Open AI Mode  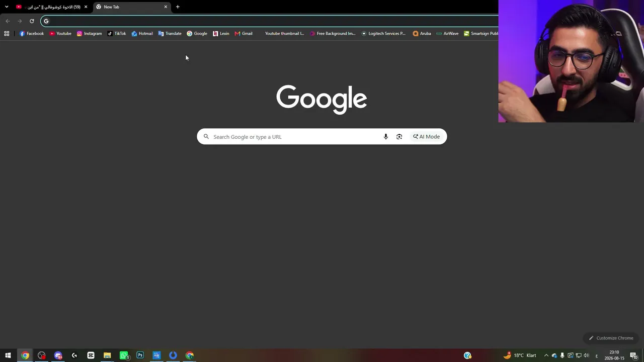pyautogui.click(x=426, y=137)
